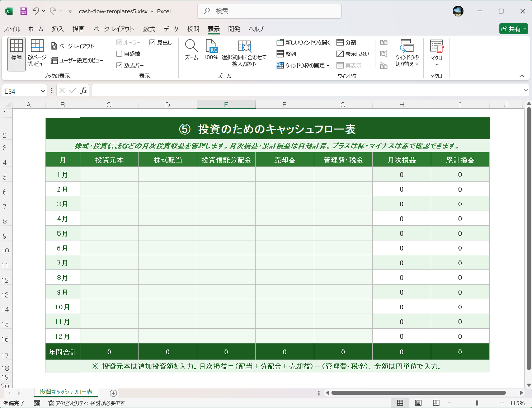Switch to Page Break Preview in status bar

(x=436, y=403)
